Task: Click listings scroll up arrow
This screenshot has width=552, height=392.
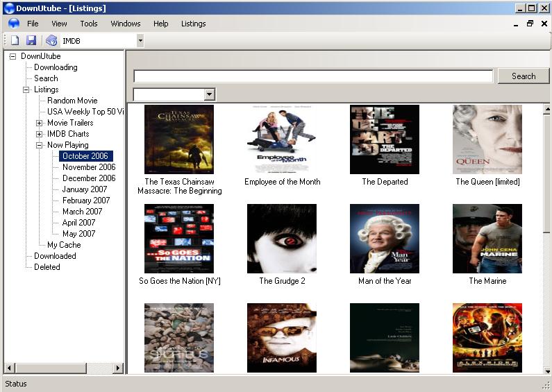Action: coord(546,110)
